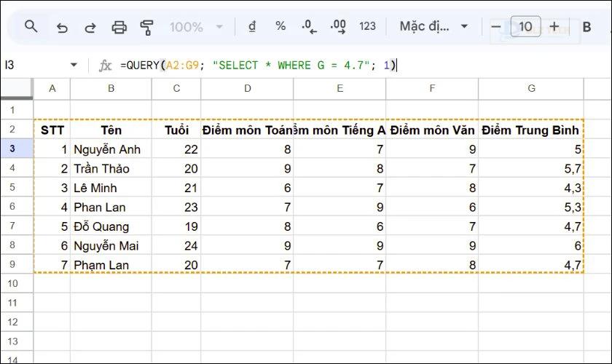Click the name box showing I3

[x=35, y=65]
